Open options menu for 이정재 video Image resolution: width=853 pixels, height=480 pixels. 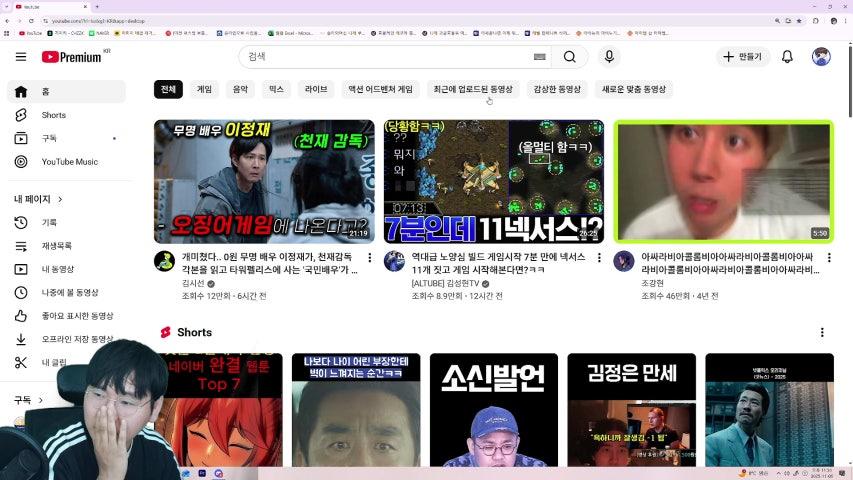click(x=370, y=258)
